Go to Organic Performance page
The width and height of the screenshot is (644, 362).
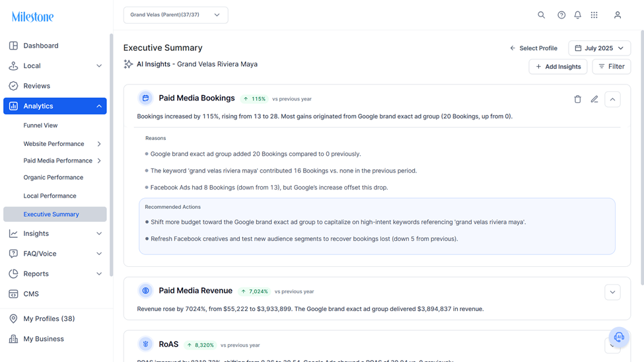[x=54, y=178]
